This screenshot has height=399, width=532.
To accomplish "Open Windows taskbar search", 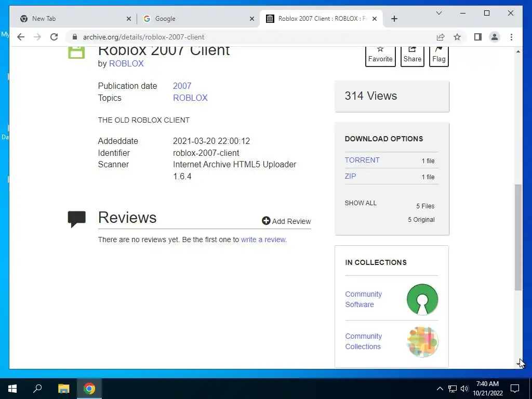I will (37, 389).
